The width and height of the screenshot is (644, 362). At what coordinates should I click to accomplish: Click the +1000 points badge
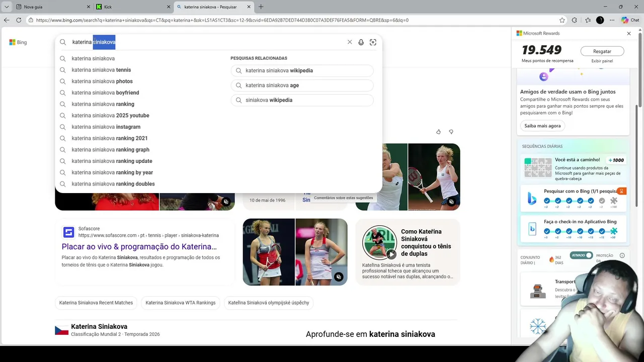click(x=616, y=160)
